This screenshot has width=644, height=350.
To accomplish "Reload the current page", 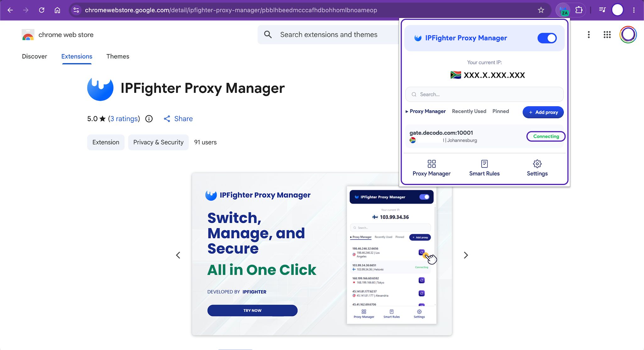I will [42, 10].
